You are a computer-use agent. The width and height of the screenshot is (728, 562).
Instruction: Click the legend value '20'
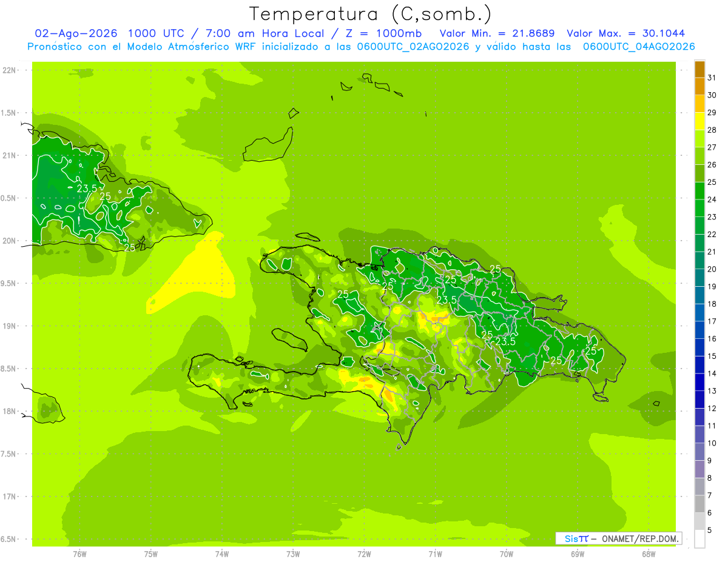(x=712, y=269)
